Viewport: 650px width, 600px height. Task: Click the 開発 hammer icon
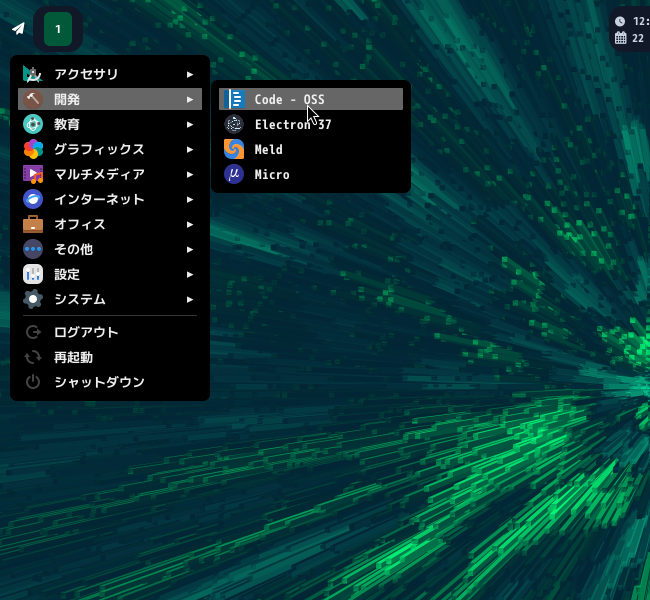(33, 99)
